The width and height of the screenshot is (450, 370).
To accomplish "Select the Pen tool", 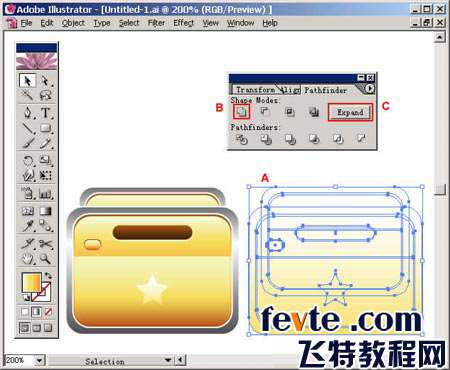I will click(x=28, y=113).
